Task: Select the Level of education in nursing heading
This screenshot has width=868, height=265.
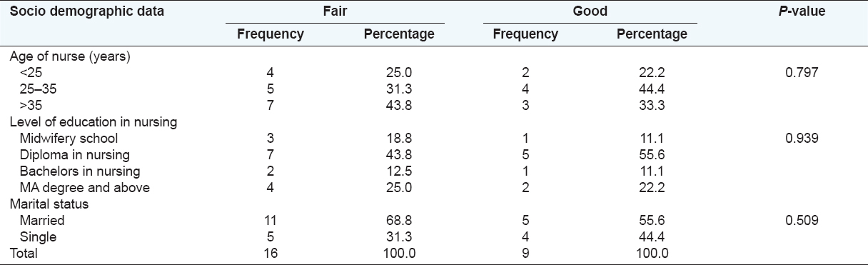Action: click(94, 123)
